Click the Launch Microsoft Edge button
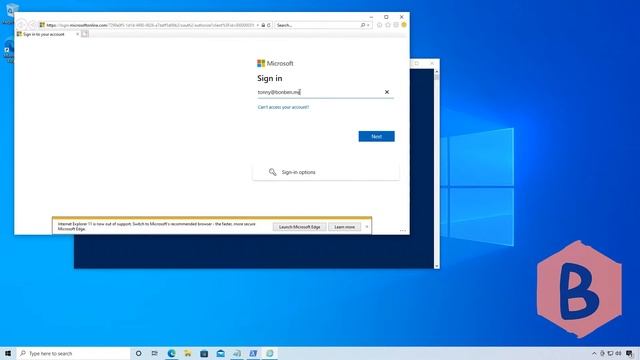The image size is (640, 360). tap(299, 227)
